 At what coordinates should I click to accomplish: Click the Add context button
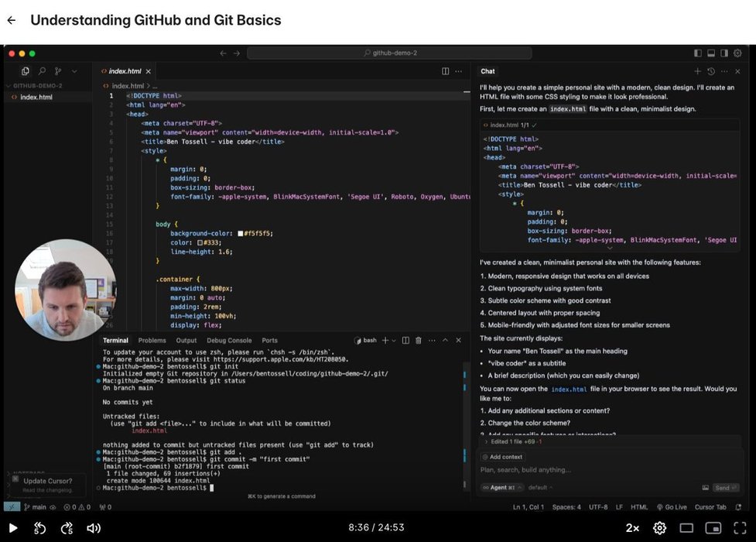tap(503, 457)
